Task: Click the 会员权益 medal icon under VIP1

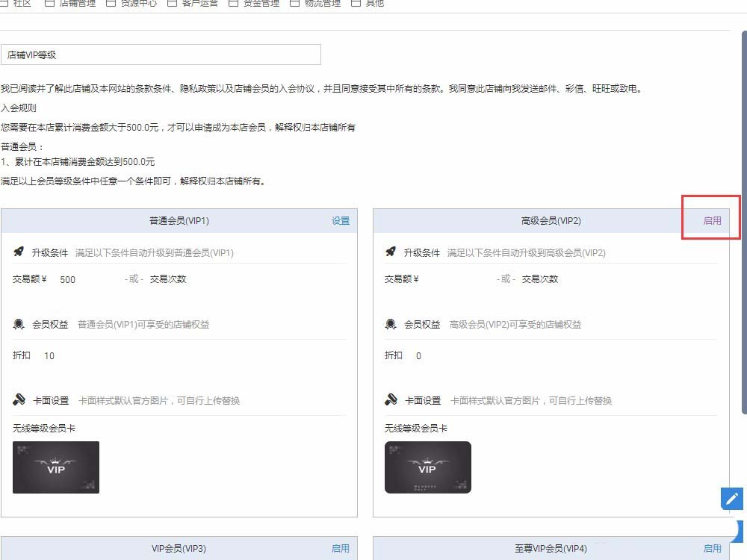Action: [19, 324]
